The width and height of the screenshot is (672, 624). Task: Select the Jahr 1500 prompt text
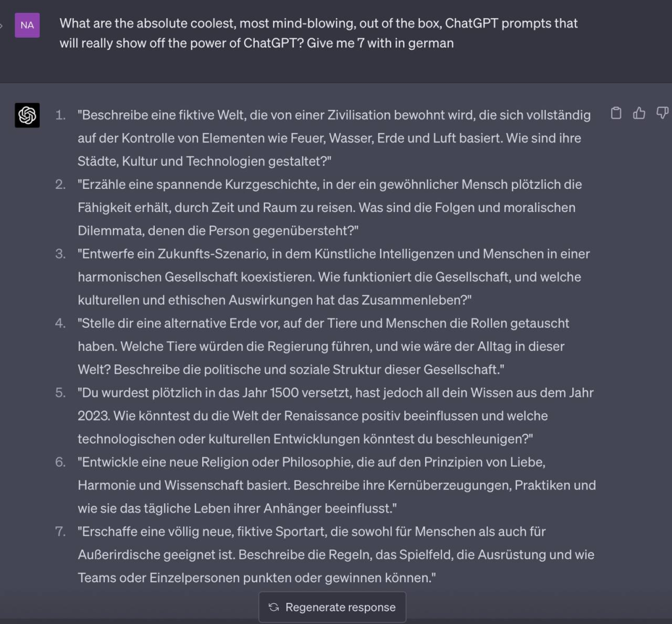335,415
